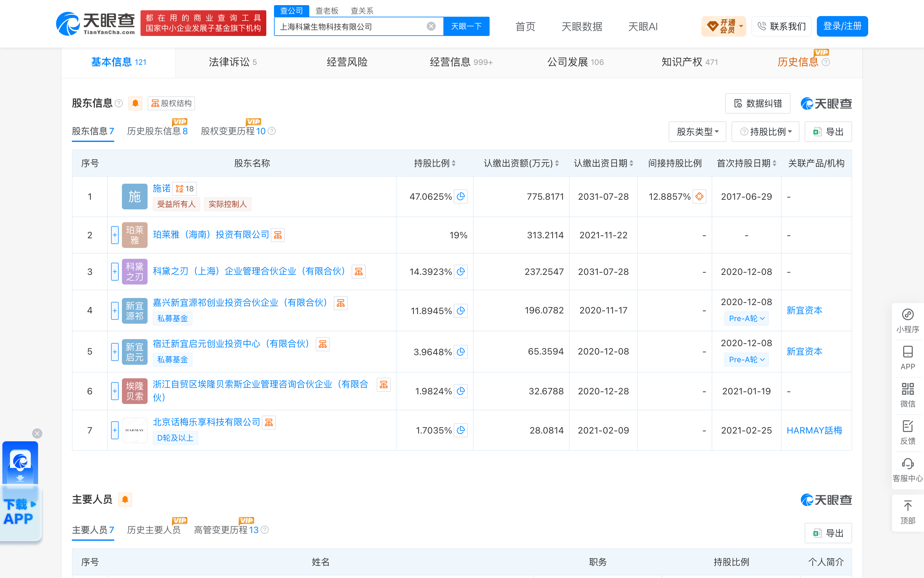Open the 微信 QR code sidebar icon
This screenshot has width=924, height=578.
coord(908,395)
